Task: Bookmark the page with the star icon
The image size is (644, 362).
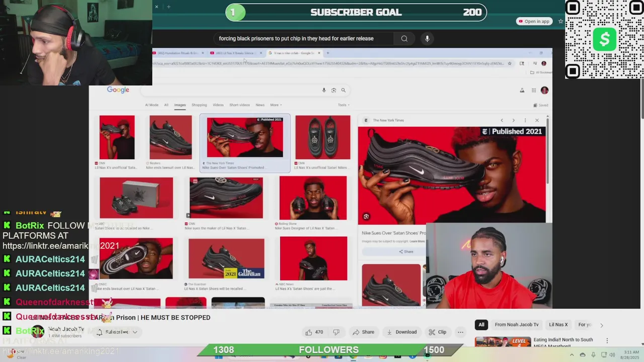Action: click(x=510, y=63)
